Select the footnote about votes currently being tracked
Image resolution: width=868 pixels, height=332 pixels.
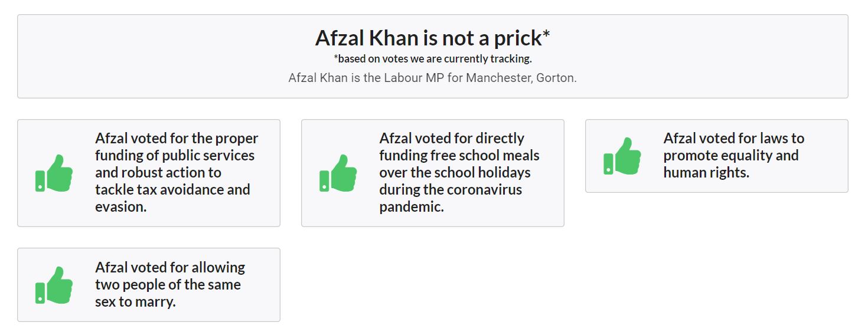[432, 59]
